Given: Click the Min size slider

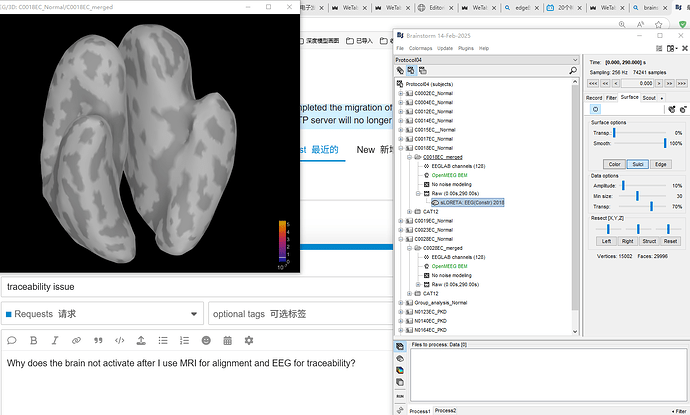Looking at the screenshot, I should (642, 196).
